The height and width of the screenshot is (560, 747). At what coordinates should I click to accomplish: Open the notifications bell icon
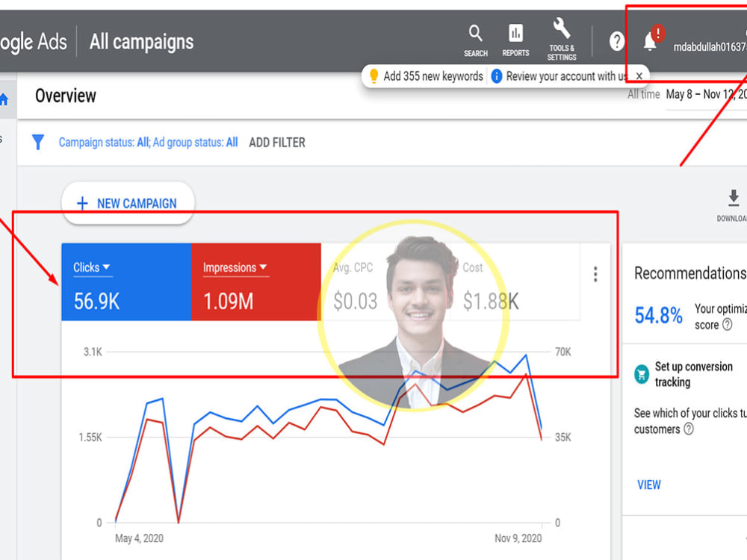(x=650, y=41)
